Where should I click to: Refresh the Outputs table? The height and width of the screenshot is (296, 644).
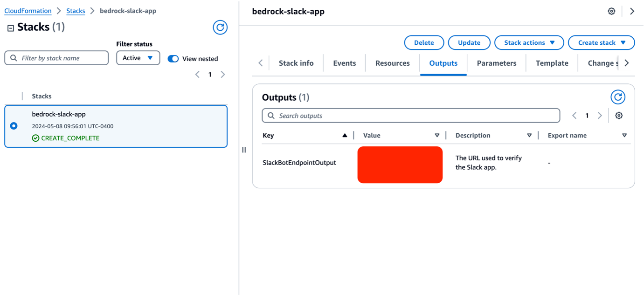pyautogui.click(x=617, y=97)
